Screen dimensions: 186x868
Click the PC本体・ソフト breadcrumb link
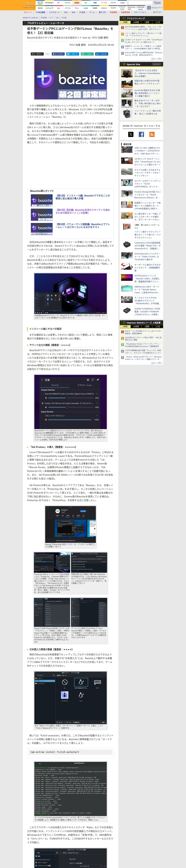pyautogui.click(x=47, y=18)
